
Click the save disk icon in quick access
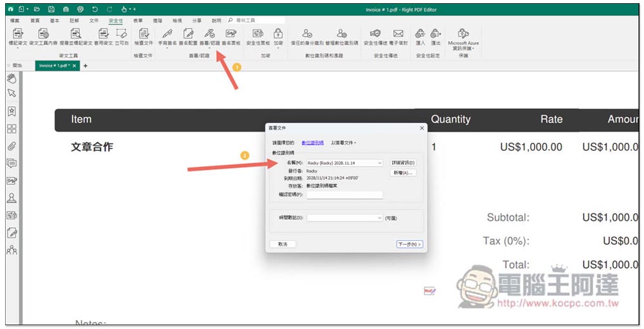point(51,9)
